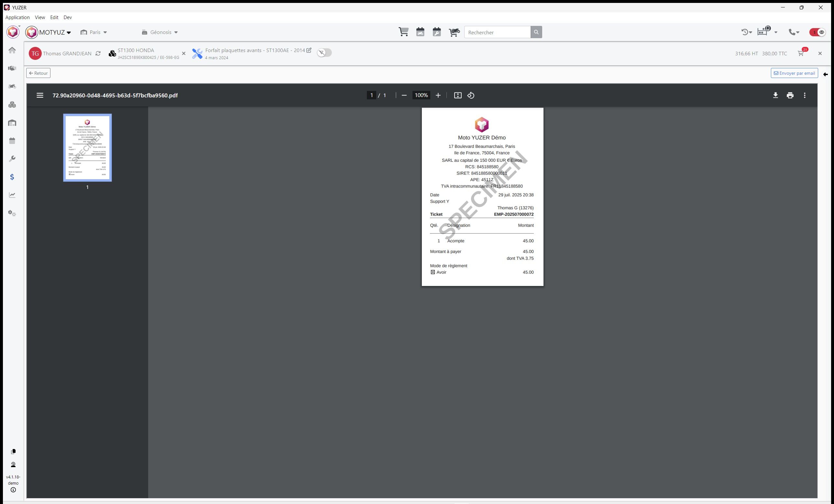Click the Retour back button
Viewport: 834px width, 504px height.
[38, 73]
